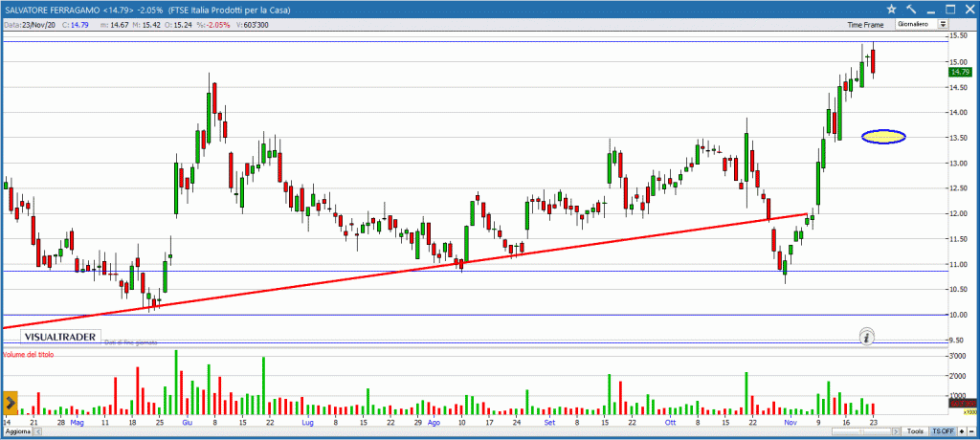Zoom out with the minus button
980x440 pixels.
coord(971,432)
